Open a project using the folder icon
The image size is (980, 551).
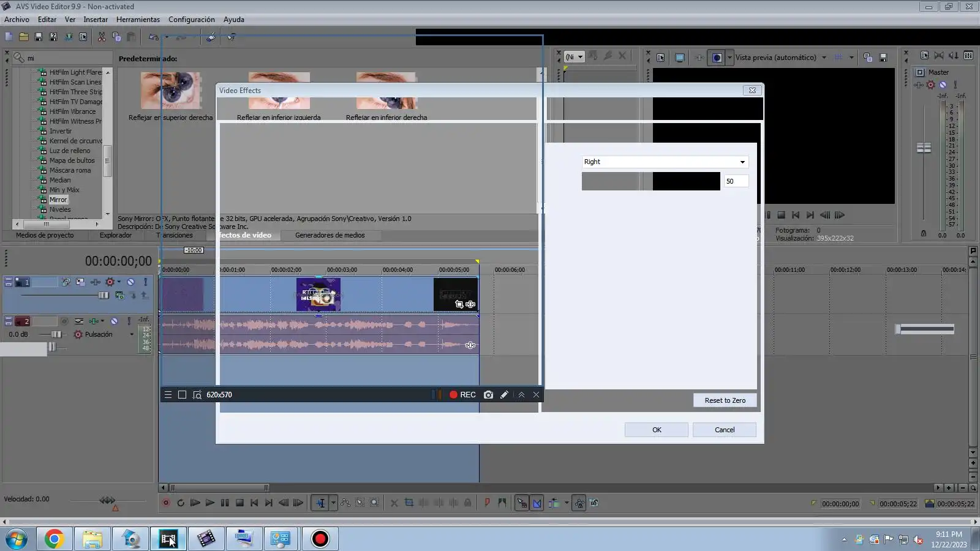23,37
